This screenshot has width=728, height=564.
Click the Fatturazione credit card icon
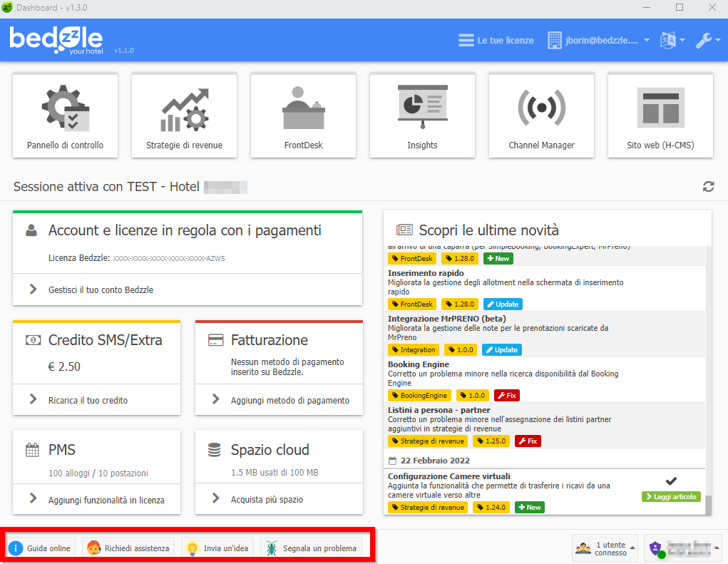[x=215, y=340]
